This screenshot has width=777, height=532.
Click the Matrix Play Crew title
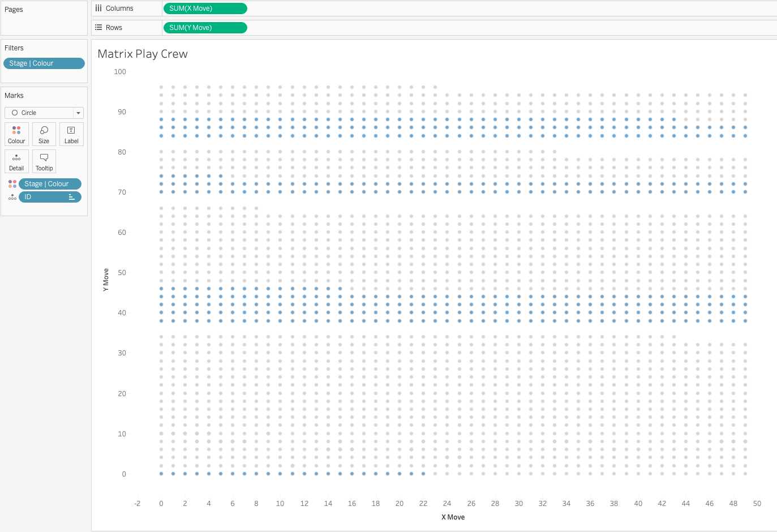coord(143,54)
